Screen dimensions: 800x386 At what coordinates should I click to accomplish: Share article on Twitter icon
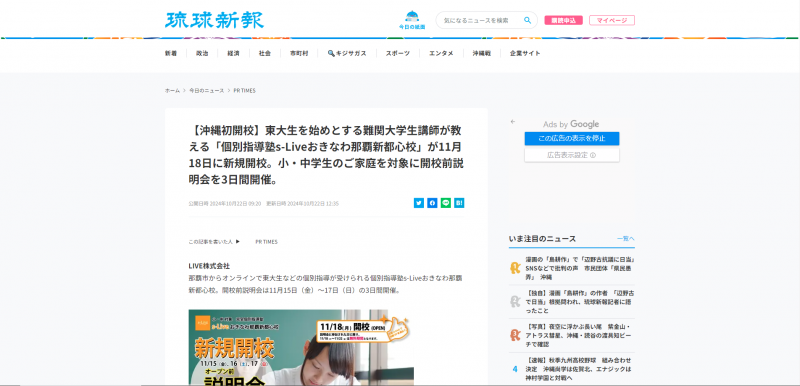419,203
